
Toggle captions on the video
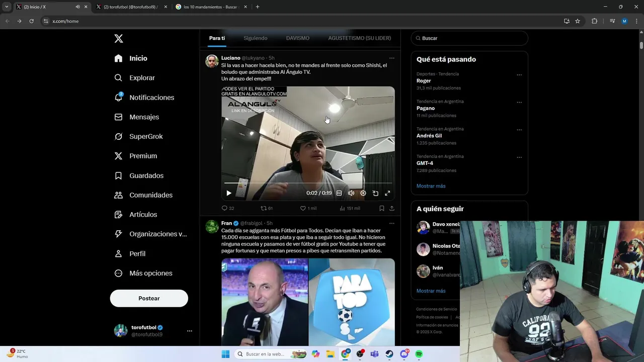339,193
